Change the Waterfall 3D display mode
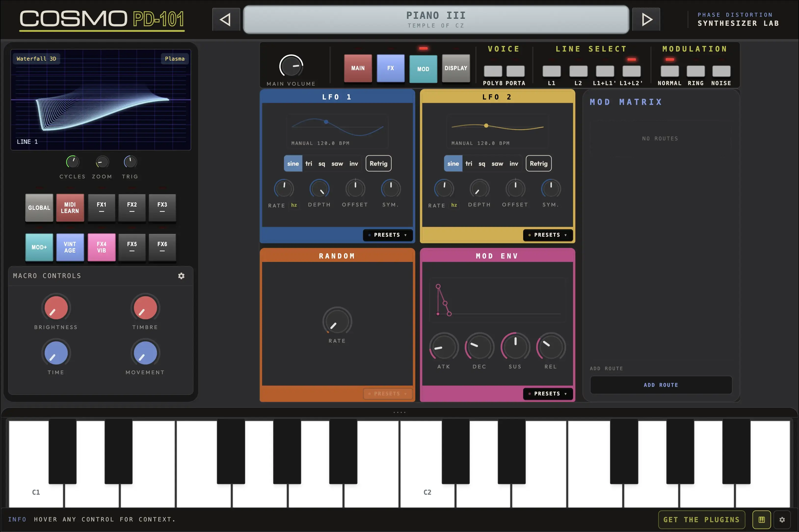Image resolution: width=799 pixels, height=532 pixels. (x=36, y=59)
